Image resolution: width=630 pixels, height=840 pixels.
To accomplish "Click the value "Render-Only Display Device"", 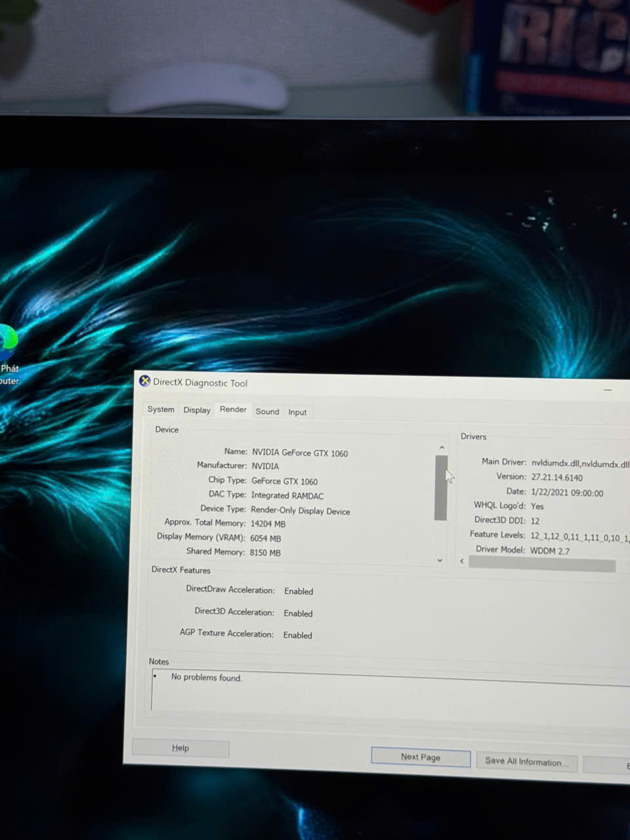I will click(x=301, y=511).
